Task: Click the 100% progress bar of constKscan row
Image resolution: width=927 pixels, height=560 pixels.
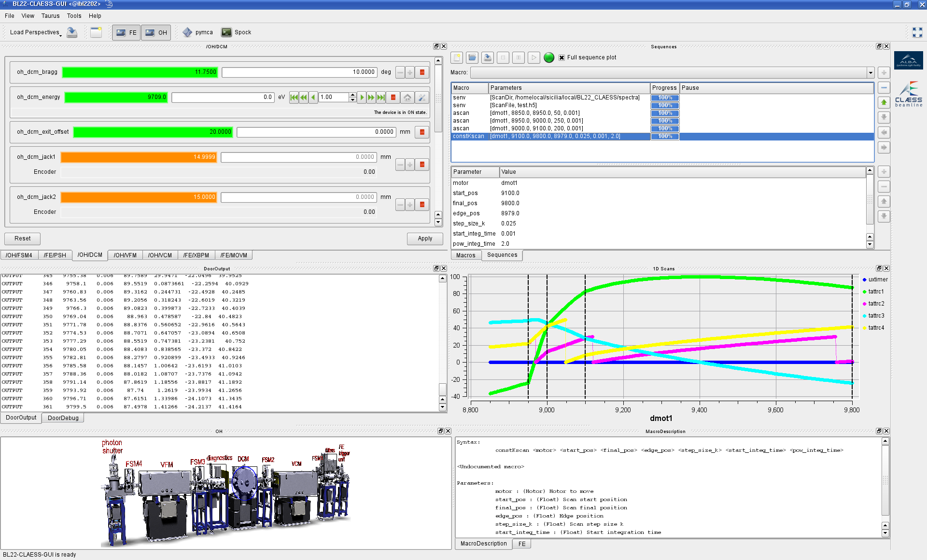Action: (x=665, y=137)
